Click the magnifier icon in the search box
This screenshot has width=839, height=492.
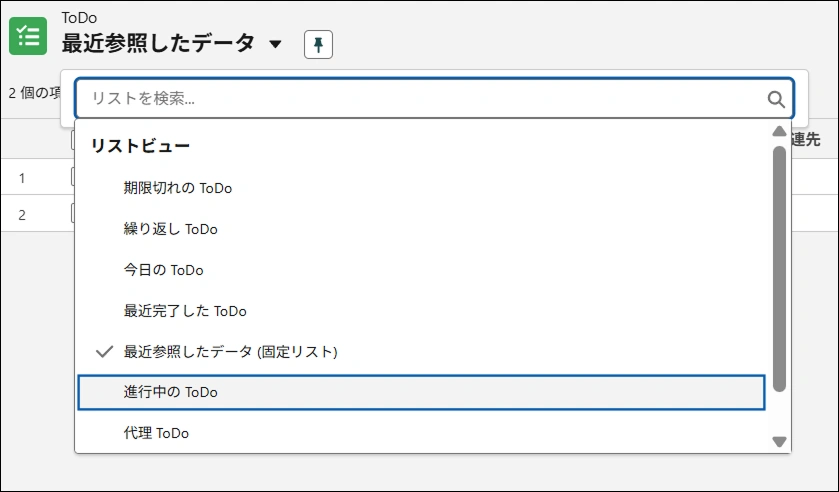[775, 99]
